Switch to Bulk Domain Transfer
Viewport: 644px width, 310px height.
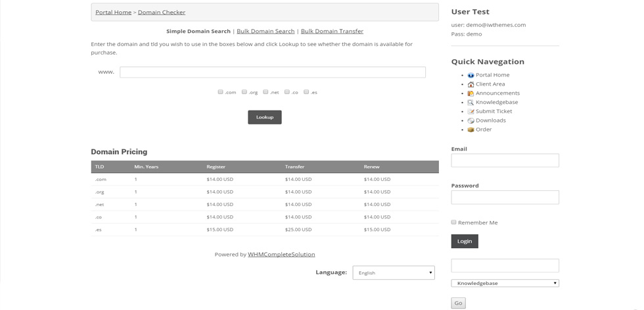(x=332, y=31)
